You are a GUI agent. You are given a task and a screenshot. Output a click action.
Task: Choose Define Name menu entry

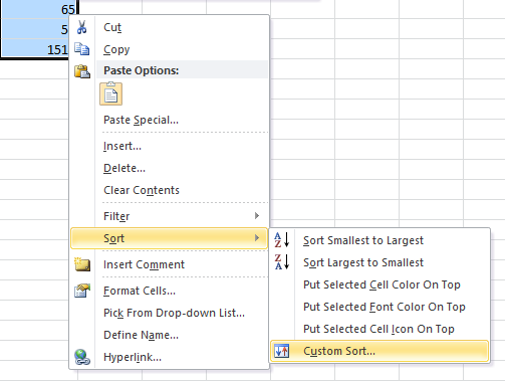141,335
